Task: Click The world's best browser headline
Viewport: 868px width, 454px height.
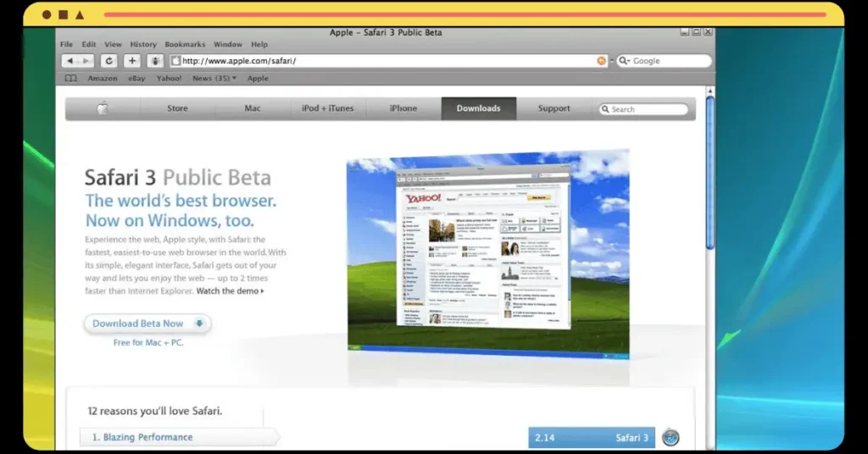Action: point(181,200)
